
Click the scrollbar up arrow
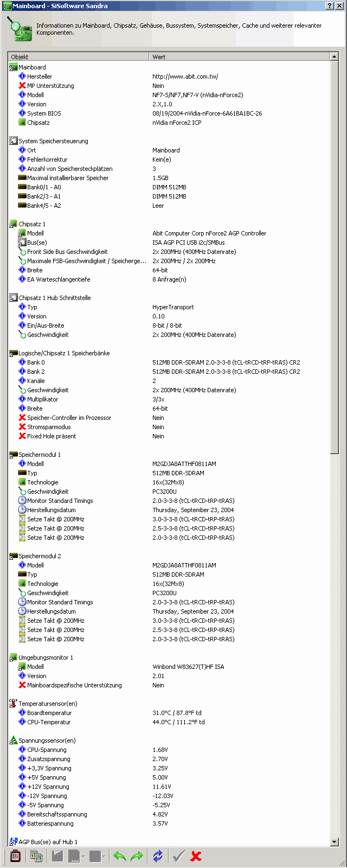335,56
